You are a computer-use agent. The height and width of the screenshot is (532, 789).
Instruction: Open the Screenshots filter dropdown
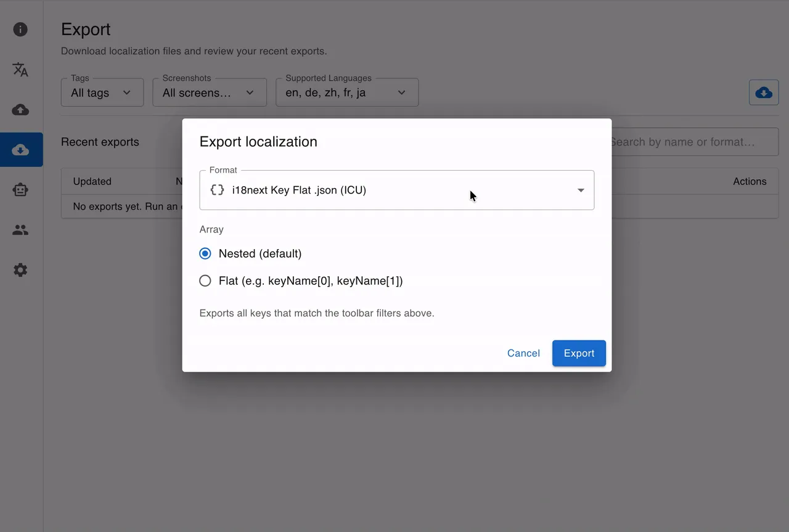pos(210,92)
